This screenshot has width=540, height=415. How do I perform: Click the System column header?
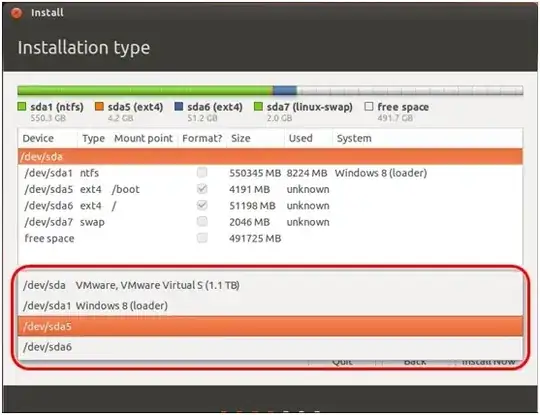pos(428,138)
